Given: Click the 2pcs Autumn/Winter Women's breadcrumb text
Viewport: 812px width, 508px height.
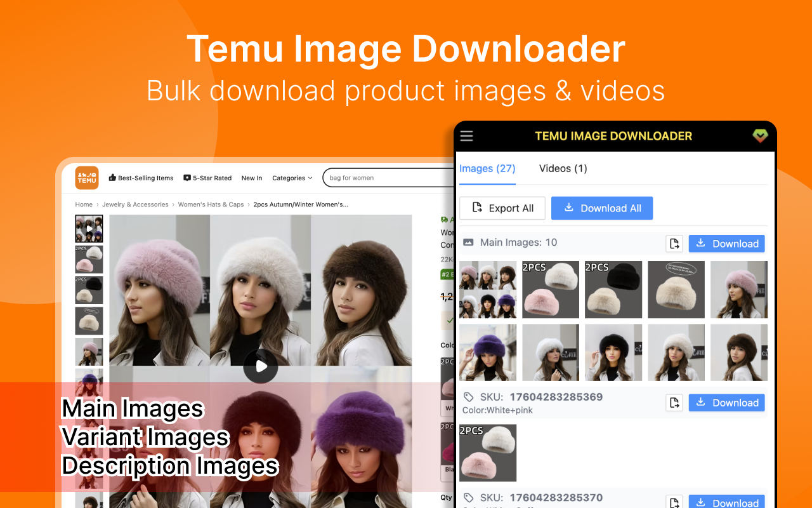Looking at the screenshot, I should click(x=301, y=204).
